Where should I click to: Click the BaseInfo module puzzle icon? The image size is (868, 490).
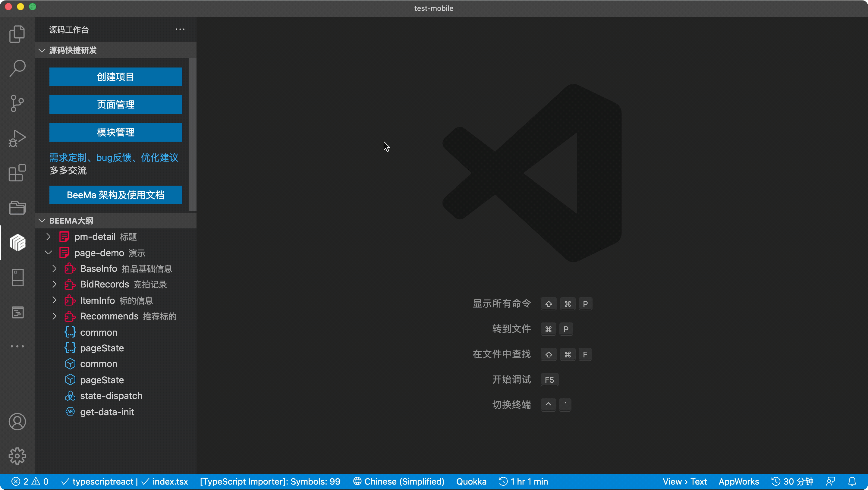[x=70, y=269]
